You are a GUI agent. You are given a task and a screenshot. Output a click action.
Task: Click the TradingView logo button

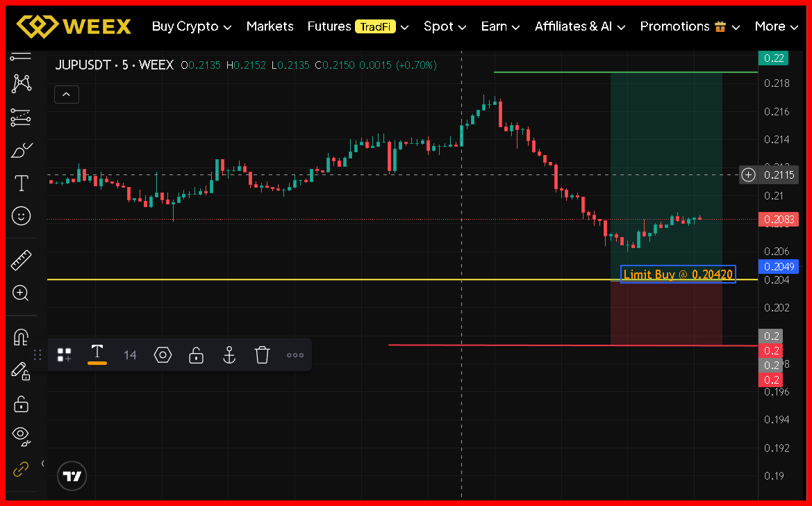(72, 476)
